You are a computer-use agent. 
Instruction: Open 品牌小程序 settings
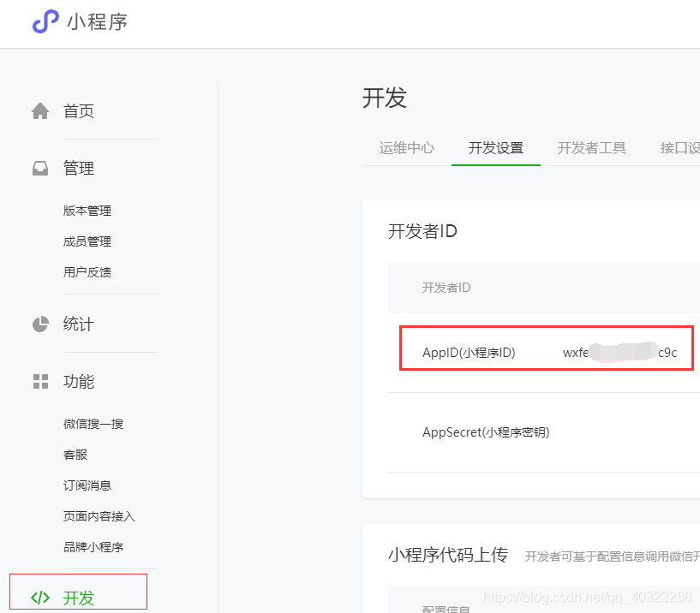93,546
